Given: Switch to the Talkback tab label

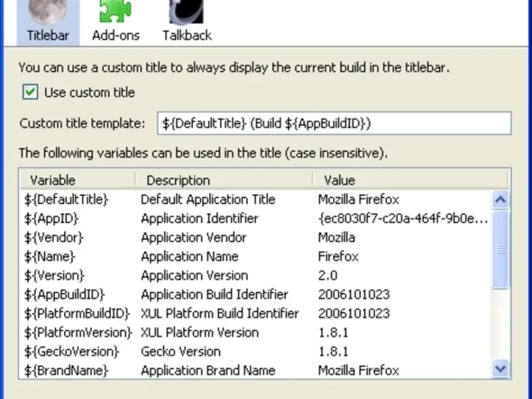Looking at the screenshot, I should click(x=187, y=35).
